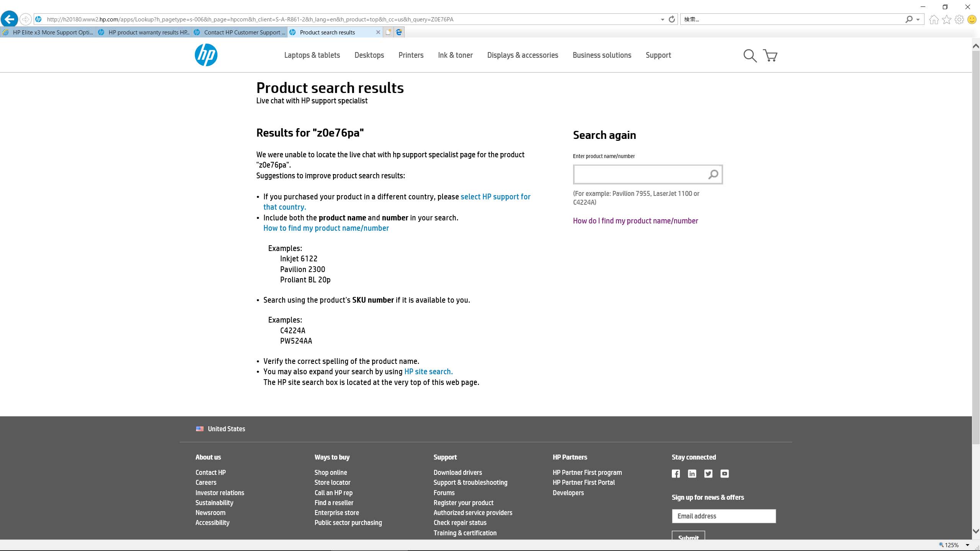Open the HP site search magnifier icon
The image size is (980, 551).
(x=750, y=56)
